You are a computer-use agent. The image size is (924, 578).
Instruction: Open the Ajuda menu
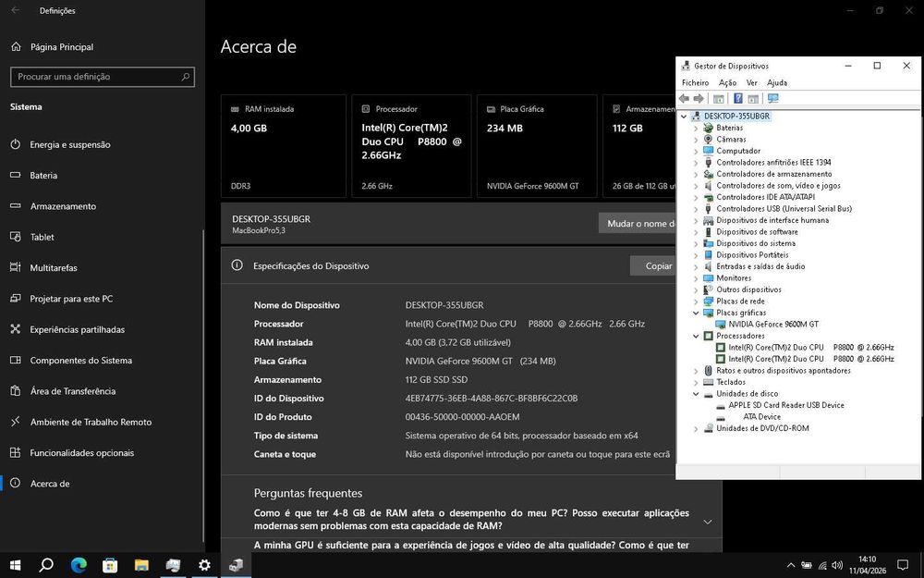777,82
